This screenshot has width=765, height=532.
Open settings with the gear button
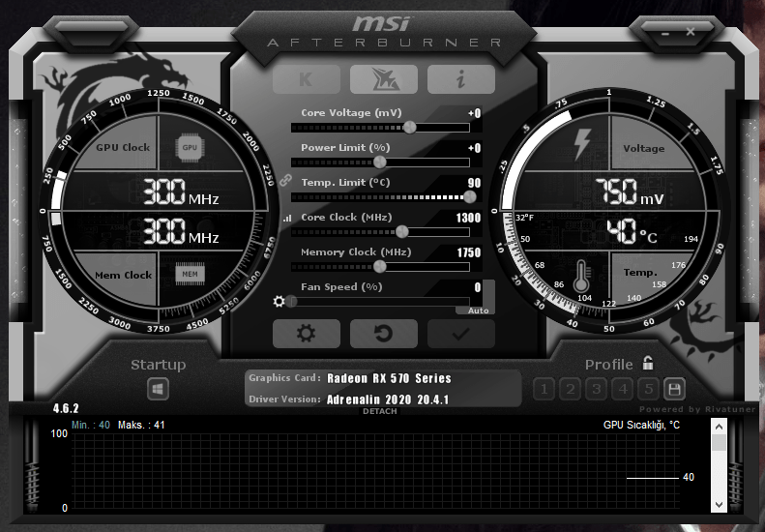click(x=307, y=334)
